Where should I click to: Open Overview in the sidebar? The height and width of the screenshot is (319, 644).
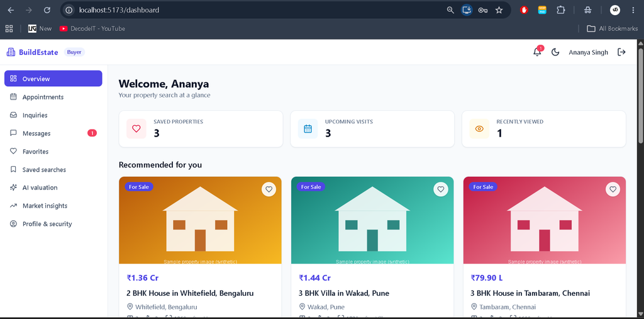[x=53, y=79]
